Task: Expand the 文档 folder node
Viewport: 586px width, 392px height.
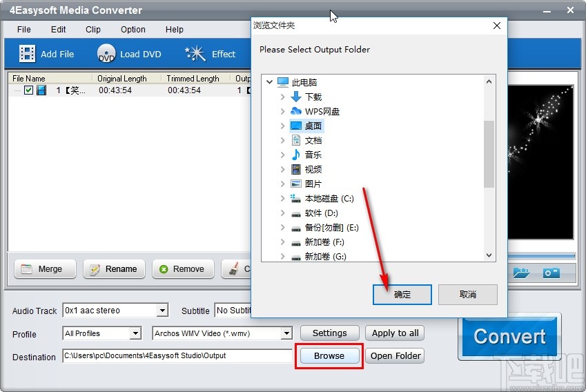Action: [x=282, y=140]
